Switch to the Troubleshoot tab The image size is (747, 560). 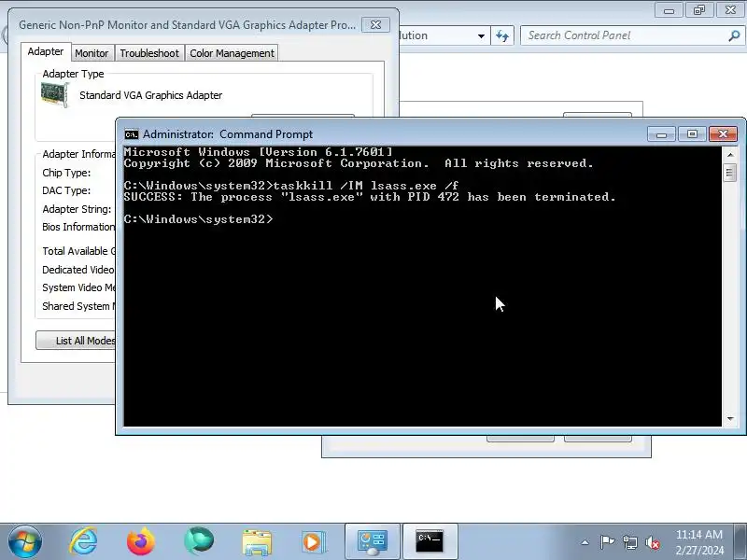[149, 53]
